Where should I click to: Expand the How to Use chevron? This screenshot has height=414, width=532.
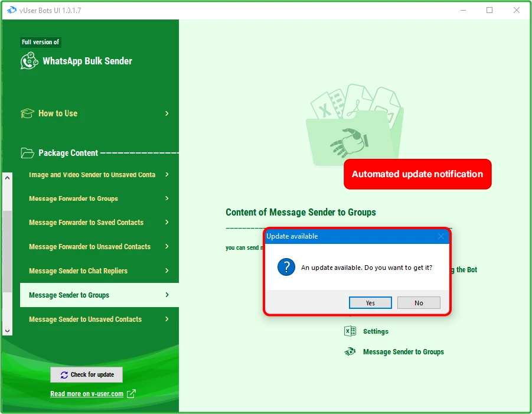[167, 113]
